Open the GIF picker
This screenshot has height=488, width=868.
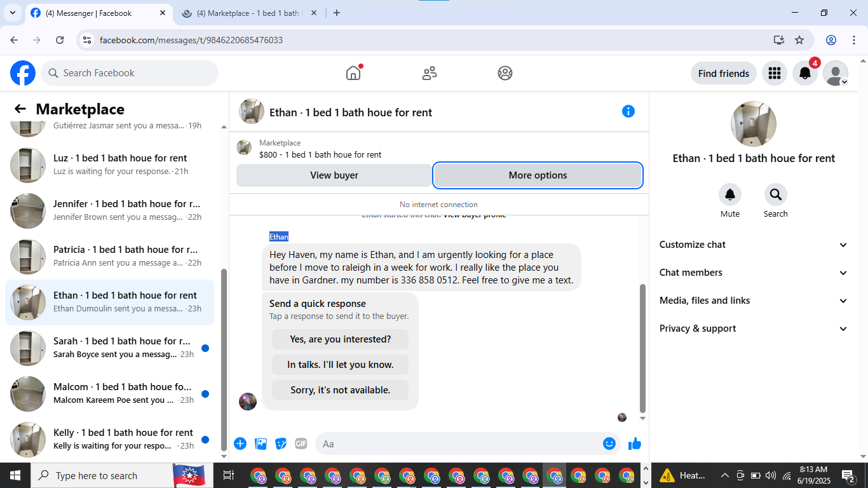(301, 444)
